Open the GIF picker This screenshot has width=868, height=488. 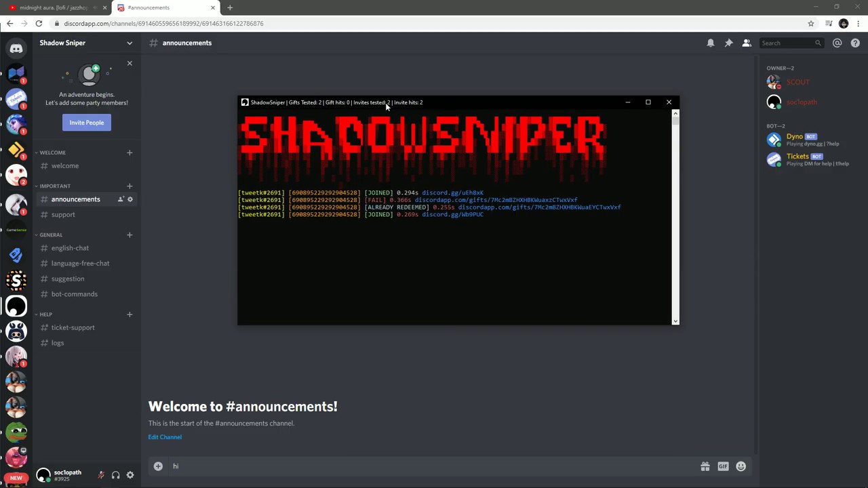pyautogui.click(x=723, y=466)
